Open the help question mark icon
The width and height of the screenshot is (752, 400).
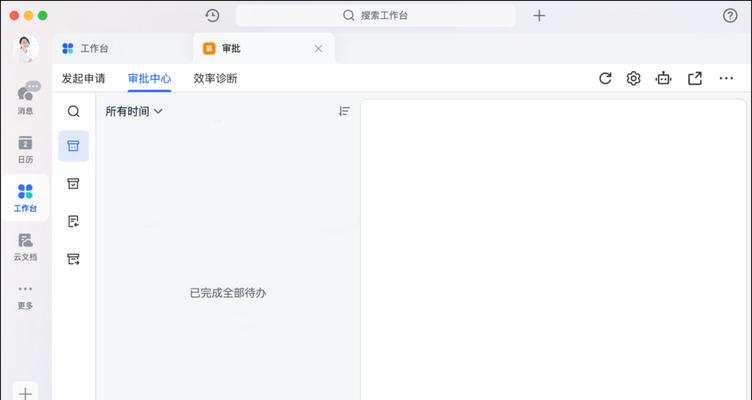point(730,15)
